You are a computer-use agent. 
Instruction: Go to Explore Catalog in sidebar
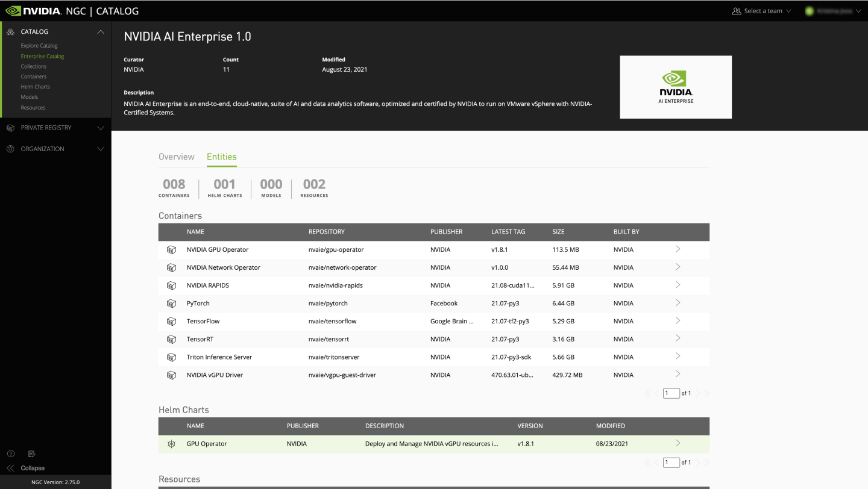[x=39, y=46]
